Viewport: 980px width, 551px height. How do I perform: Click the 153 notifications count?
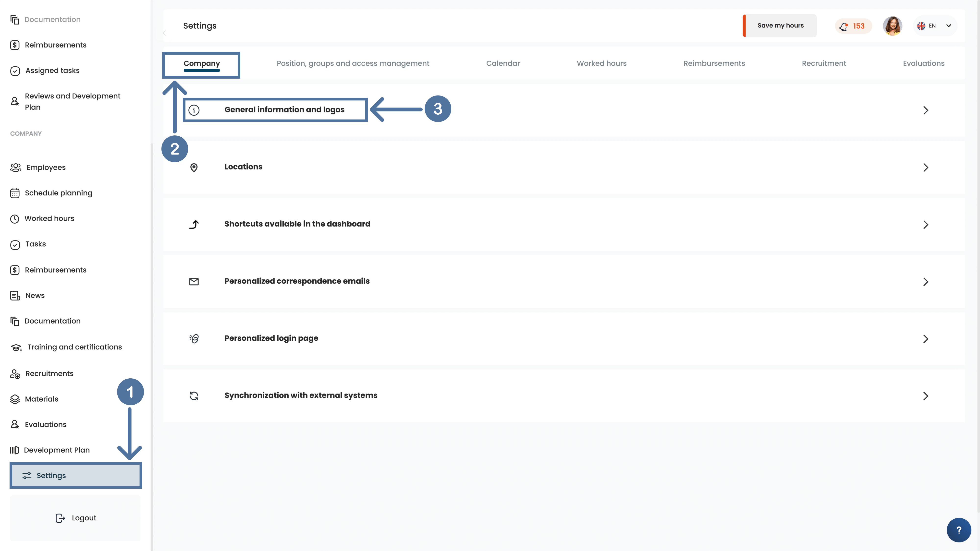859,26
